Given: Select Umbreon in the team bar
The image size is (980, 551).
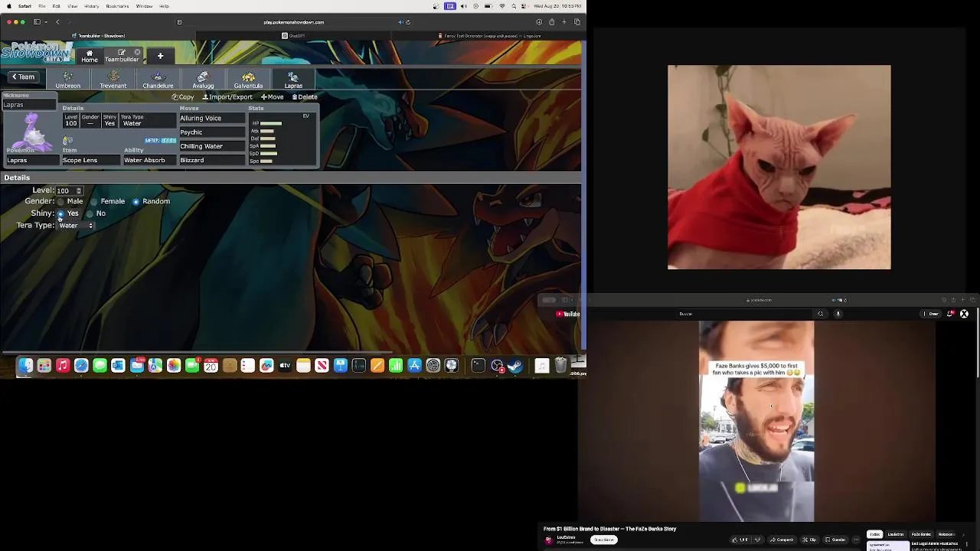Looking at the screenshot, I should click(x=68, y=80).
